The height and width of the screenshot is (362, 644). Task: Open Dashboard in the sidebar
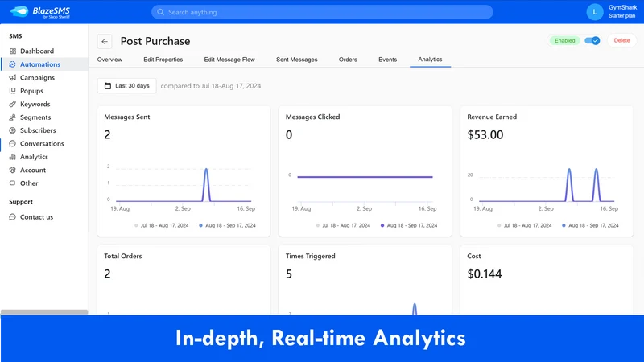pos(37,51)
